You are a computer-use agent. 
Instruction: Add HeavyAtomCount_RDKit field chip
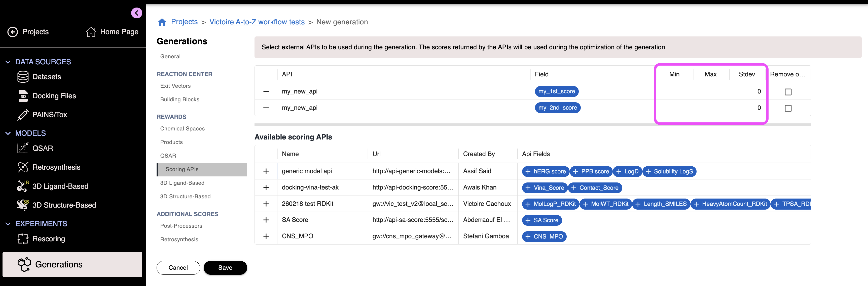(x=731, y=204)
